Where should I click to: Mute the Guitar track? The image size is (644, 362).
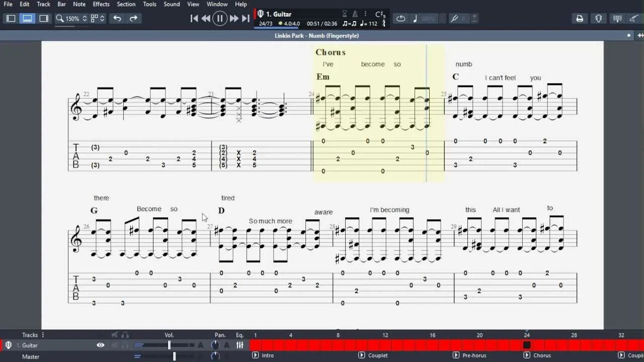tap(115, 345)
